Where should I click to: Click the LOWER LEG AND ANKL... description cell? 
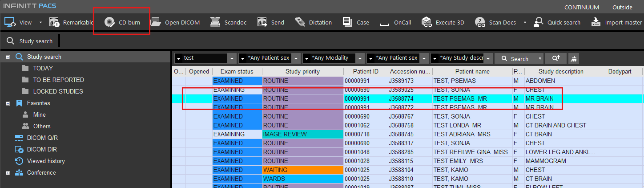coord(561,152)
